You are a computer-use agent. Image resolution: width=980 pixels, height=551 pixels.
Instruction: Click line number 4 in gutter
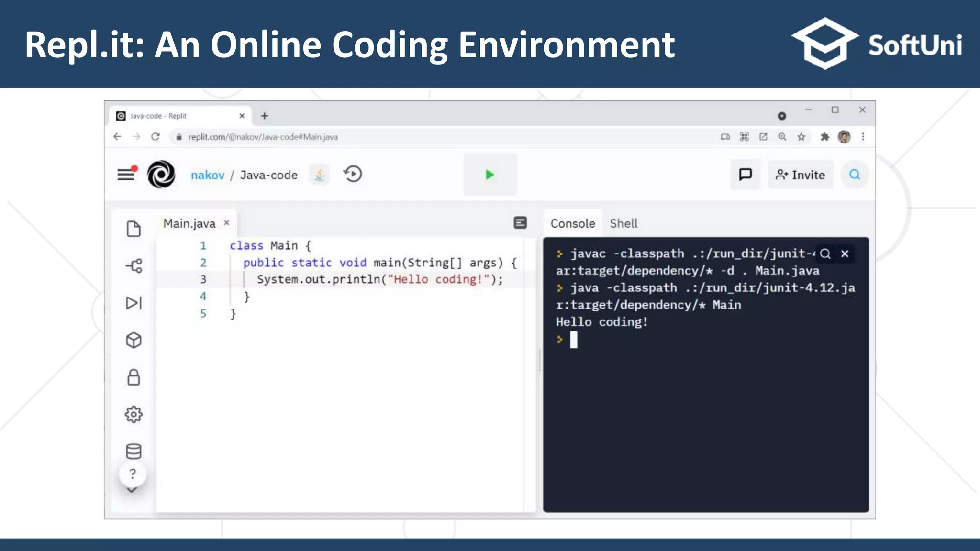[203, 297]
